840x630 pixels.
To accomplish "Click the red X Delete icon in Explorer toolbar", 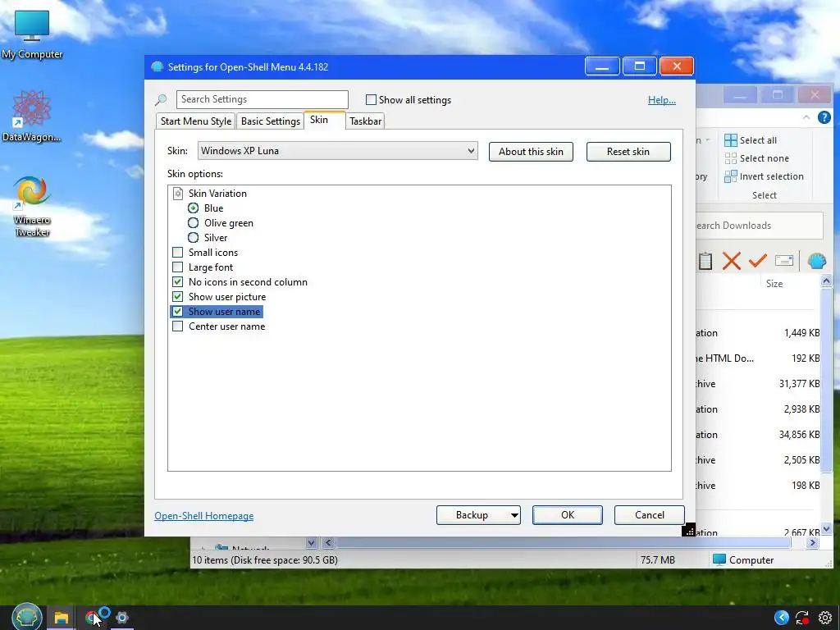I will [731, 261].
